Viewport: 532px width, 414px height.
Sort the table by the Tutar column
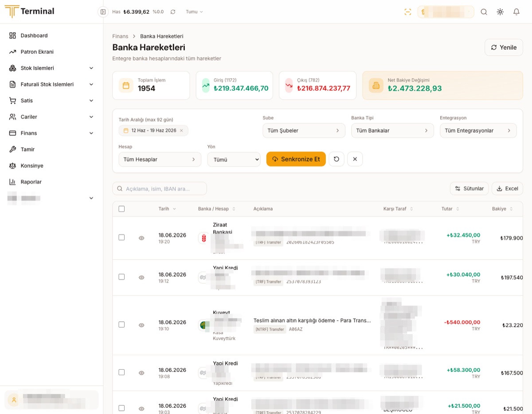tap(450, 209)
